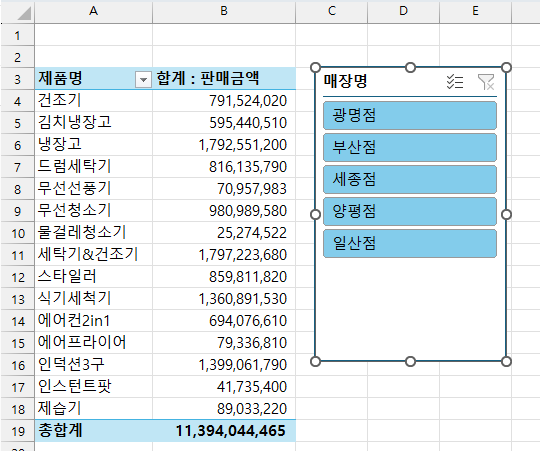The height and width of the screenshot is (451, 540).
Task: Select column A header
Action: (93, 11)
